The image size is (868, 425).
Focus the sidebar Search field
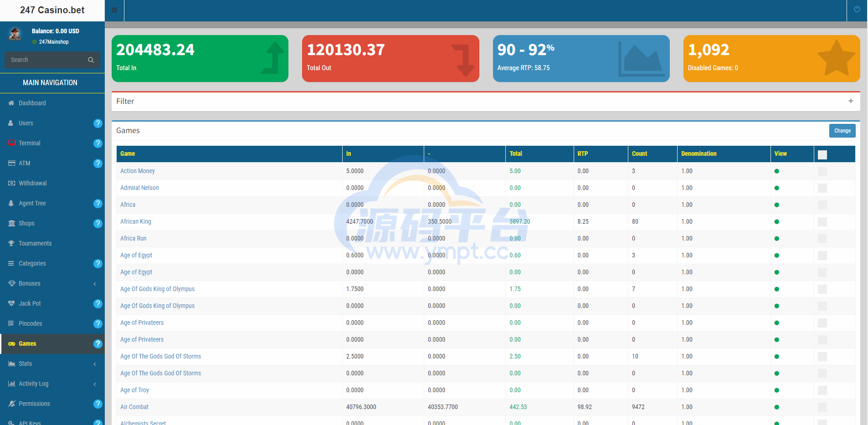pyautogui.click(x=46, y=60)
